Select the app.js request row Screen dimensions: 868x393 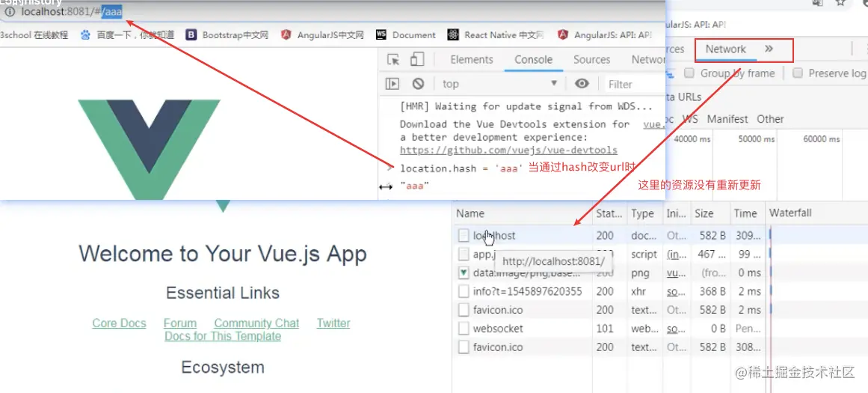coord(660,255)
